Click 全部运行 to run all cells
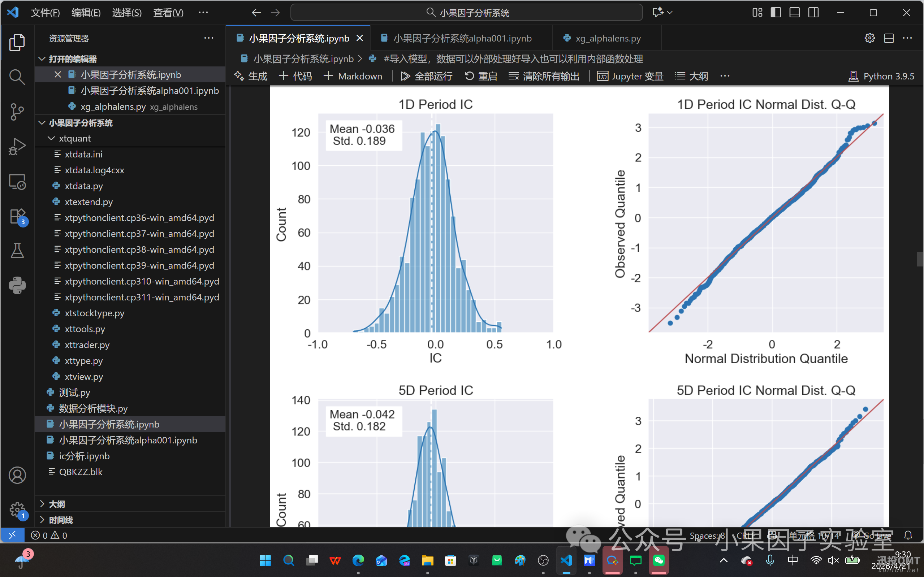Image resolution: width=924 pixels, height=577 pixels. pyautogui.click(x=426, y=76)
